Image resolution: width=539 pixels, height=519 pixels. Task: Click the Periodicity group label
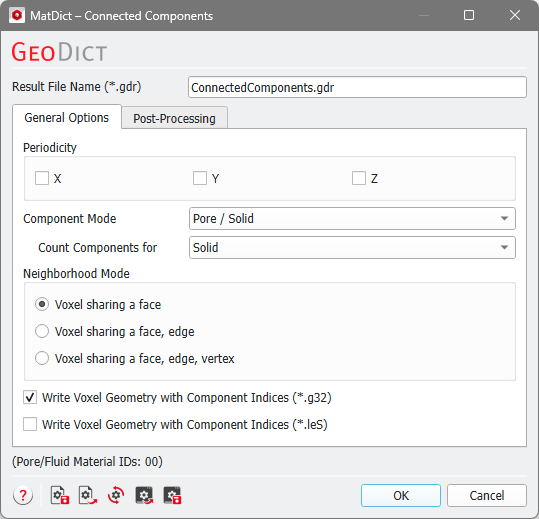(50, 148)
